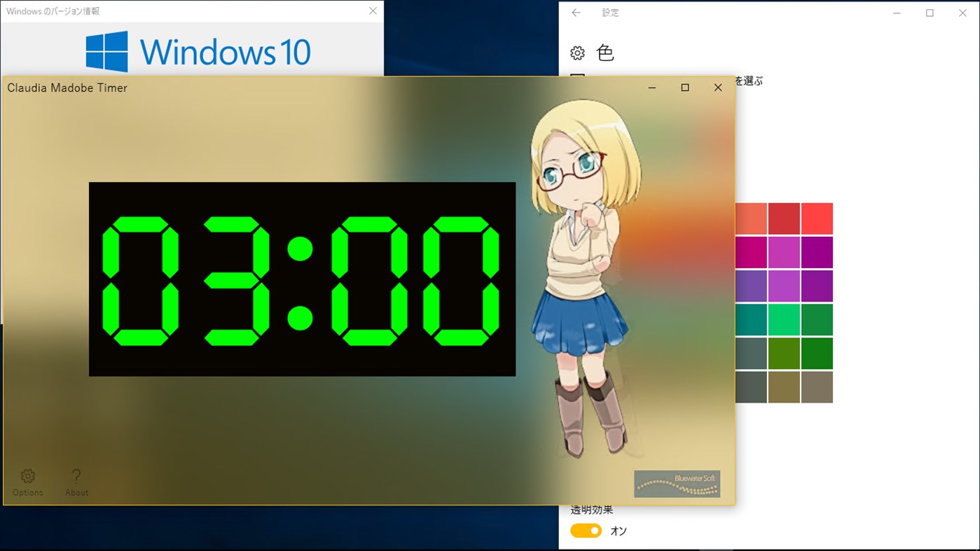Click the green 03:00 countdown display
Viewport: 980px width, 551px height.
(x=301, y=278)
